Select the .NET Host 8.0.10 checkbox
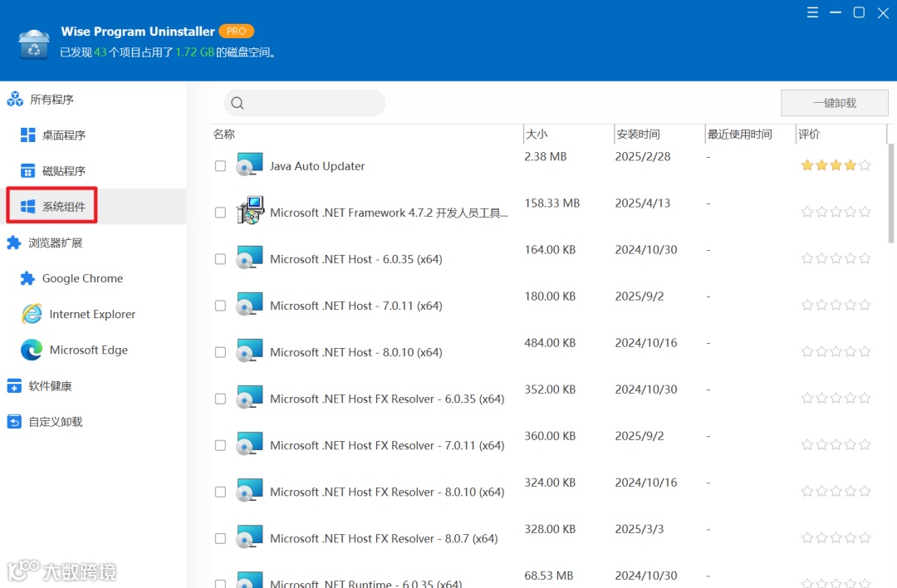 click(x=220, y=352)
